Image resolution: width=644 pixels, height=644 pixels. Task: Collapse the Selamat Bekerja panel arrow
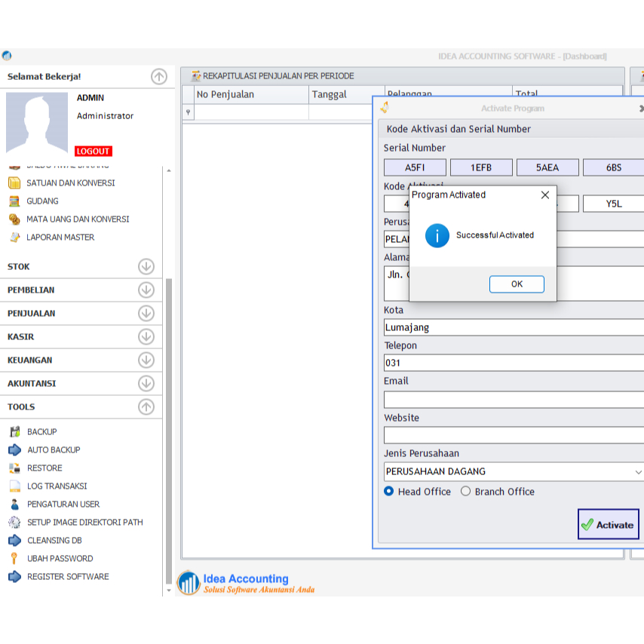coord(159,76)
